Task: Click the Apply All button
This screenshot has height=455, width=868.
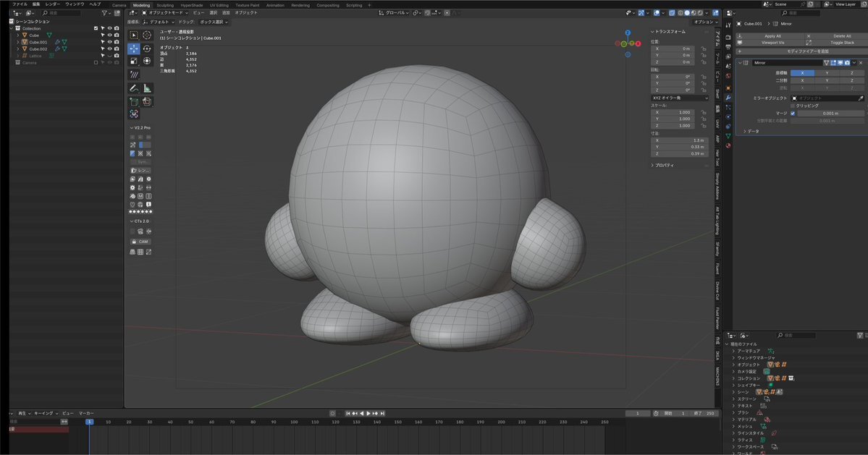Action: point(772,35)
